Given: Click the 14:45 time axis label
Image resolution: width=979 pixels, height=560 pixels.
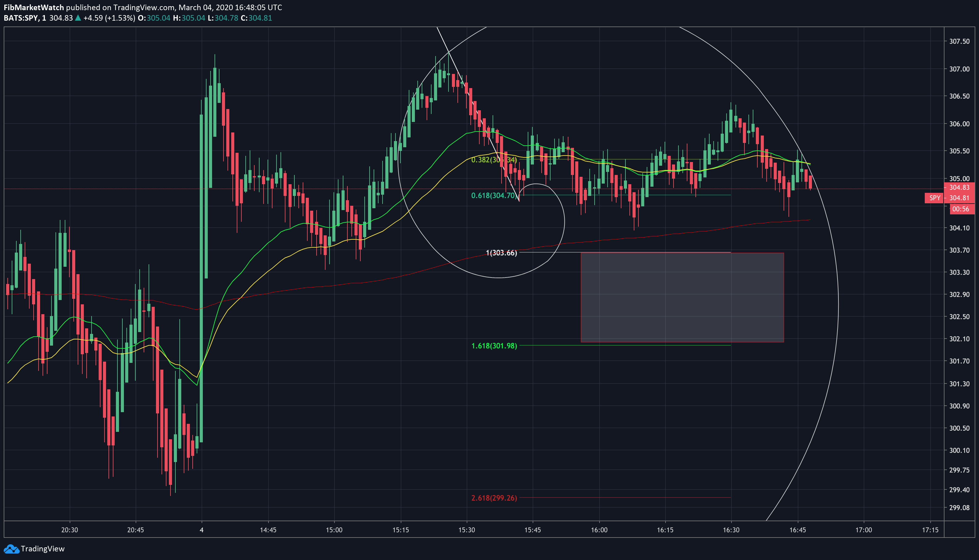Looking at the screenshot, I should (268, 530).
